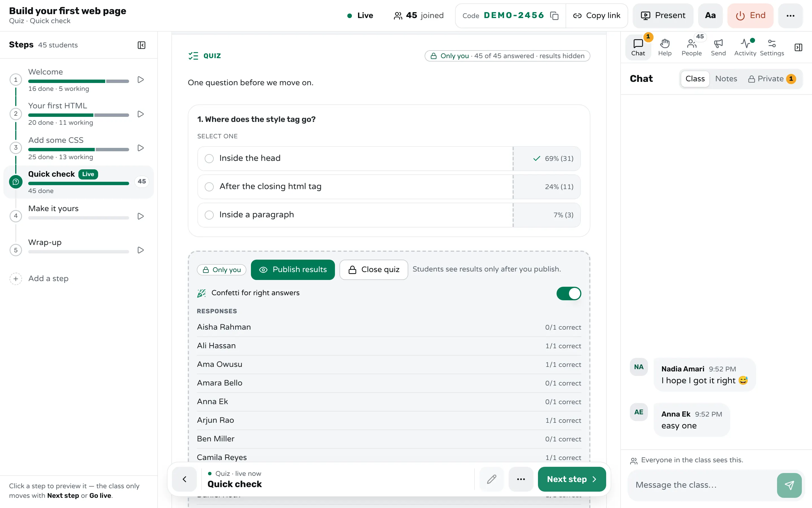This screenshot has width=812, height=508.
Task: Select the Inside the head option
Action: point(389,158)
